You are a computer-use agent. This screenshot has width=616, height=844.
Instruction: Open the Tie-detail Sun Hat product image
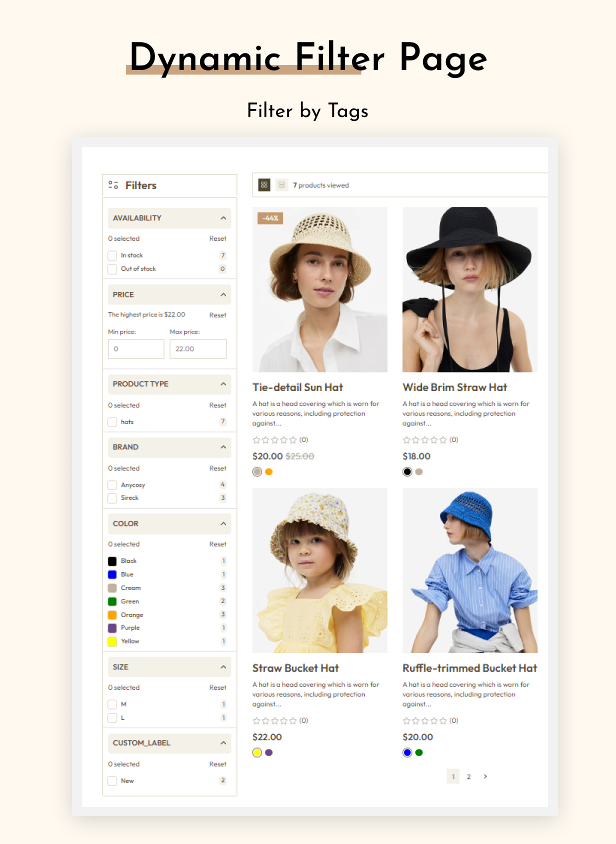click(x=320, y=289)
